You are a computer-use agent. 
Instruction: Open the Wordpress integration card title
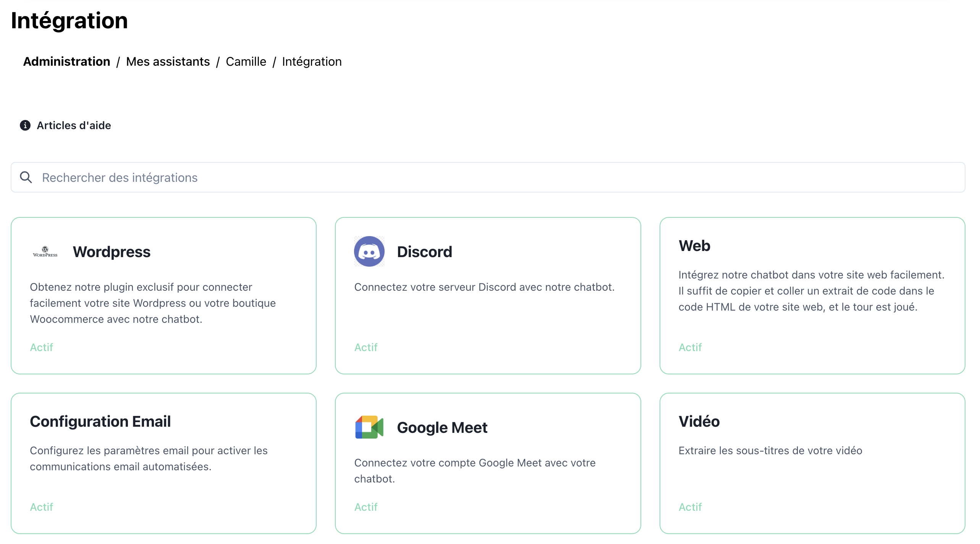click(x=112, y=252)
